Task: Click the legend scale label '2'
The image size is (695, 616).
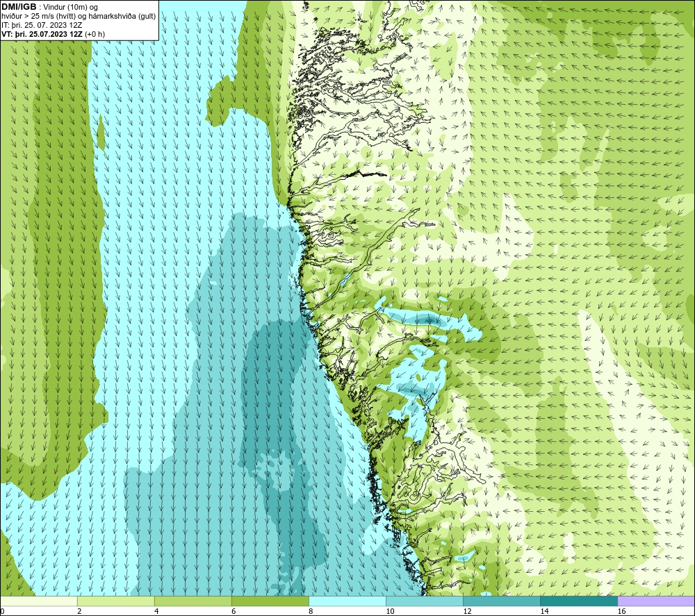Action: [x=79, y=611]
